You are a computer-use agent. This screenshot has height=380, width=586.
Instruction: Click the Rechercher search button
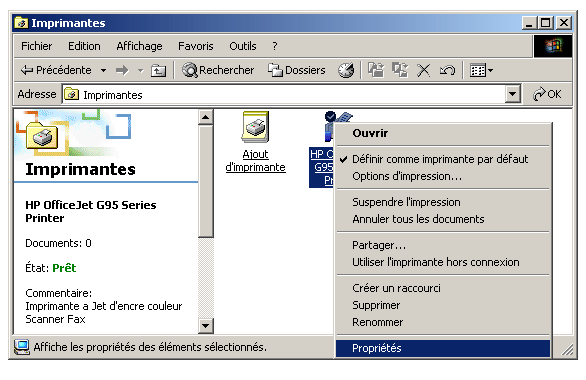[218, 70]
